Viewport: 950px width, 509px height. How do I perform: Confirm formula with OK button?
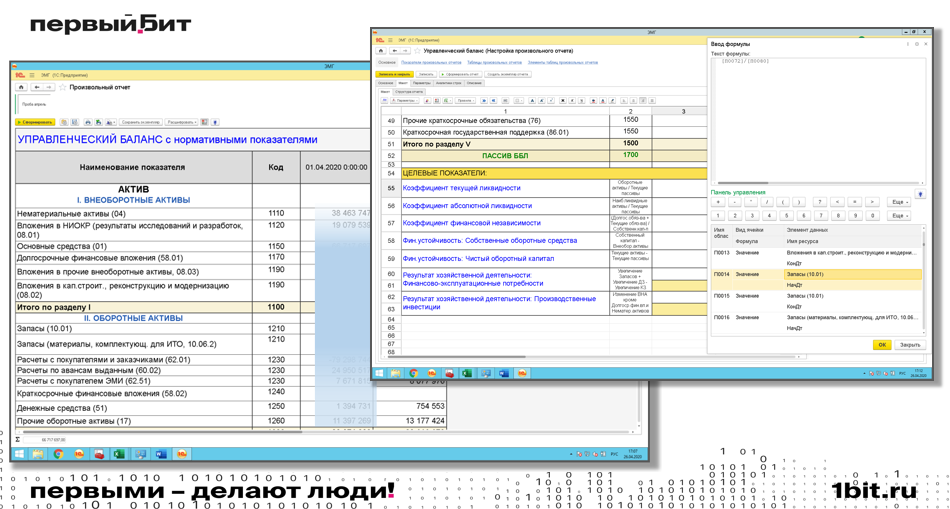882,345
